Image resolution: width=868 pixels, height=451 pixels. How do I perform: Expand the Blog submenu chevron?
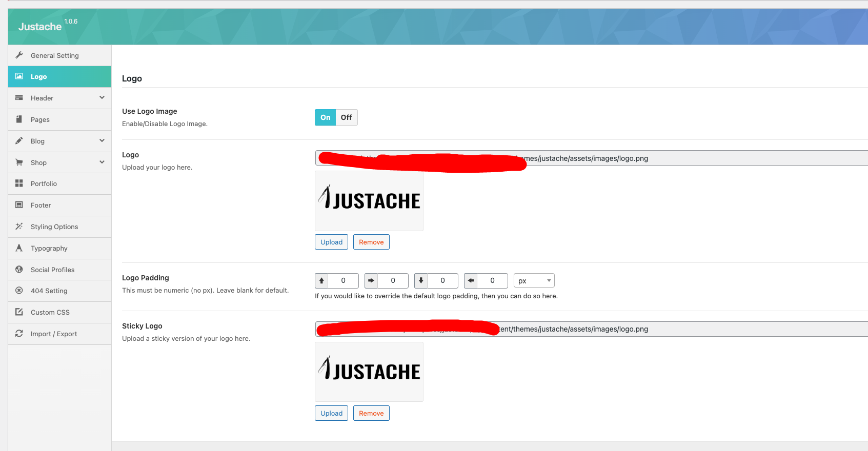pyautogui.click(x=102, y=140)
